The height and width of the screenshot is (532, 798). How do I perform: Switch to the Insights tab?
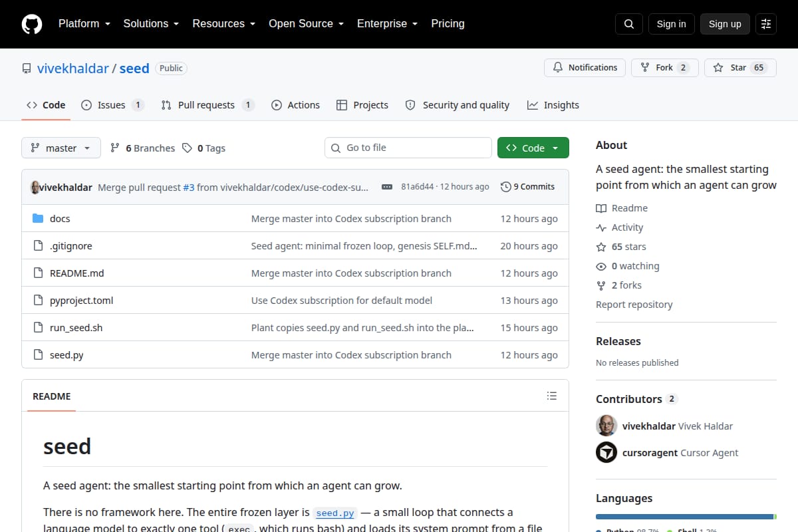point(553,105)
